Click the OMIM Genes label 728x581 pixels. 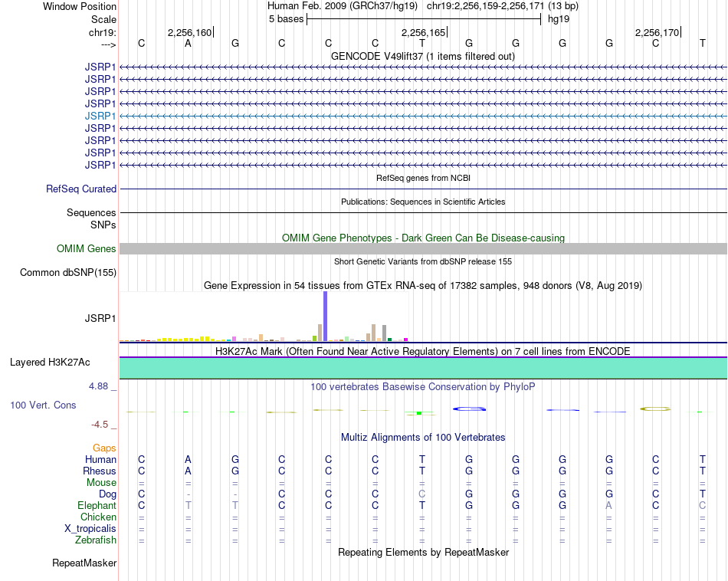pyautogui.click(x=87, y=248)
